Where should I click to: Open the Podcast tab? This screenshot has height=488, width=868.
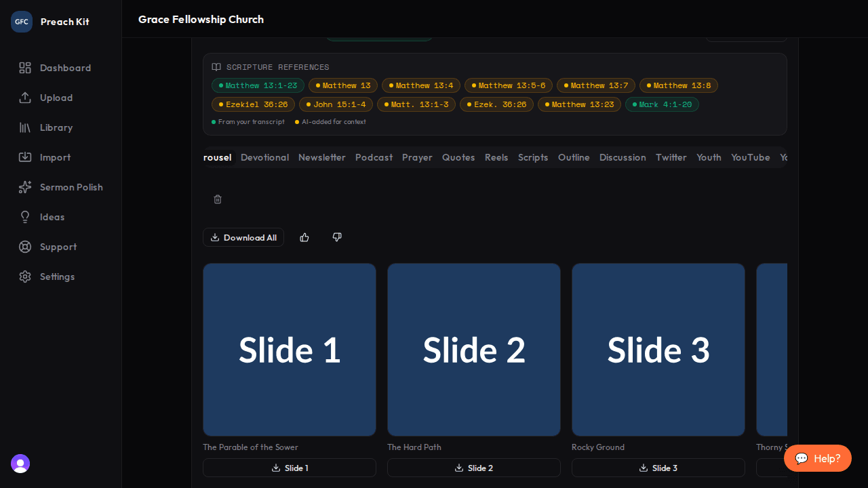point(374,157)
